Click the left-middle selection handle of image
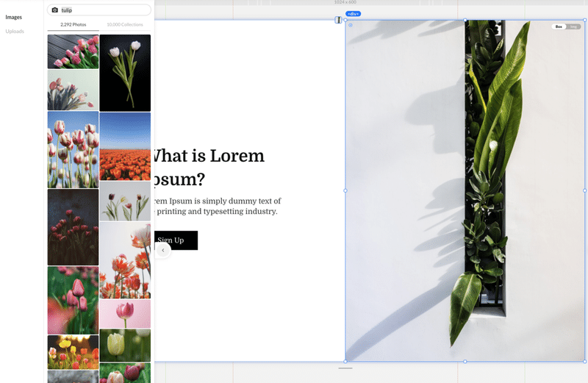Image resolution: width=588 pixels, height=383 pixels. 345,190
